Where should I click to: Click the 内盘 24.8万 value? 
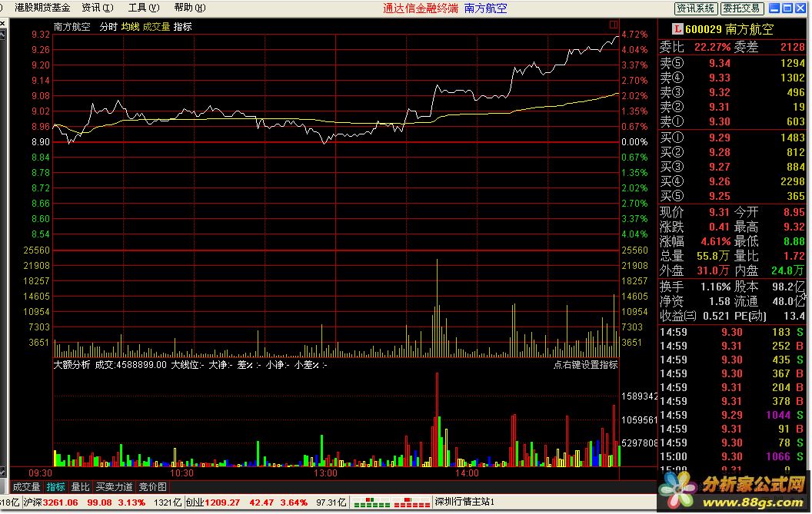click(788, 270)
